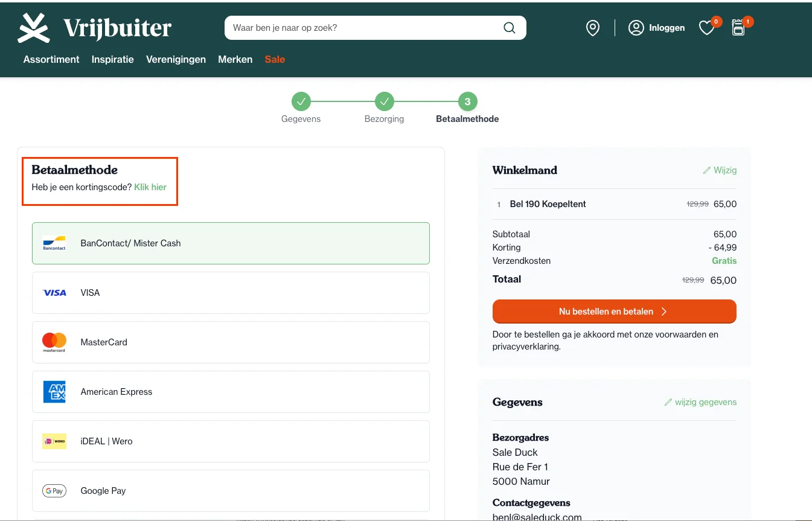Click the iDEAL Wero logo

coord(54,441)
